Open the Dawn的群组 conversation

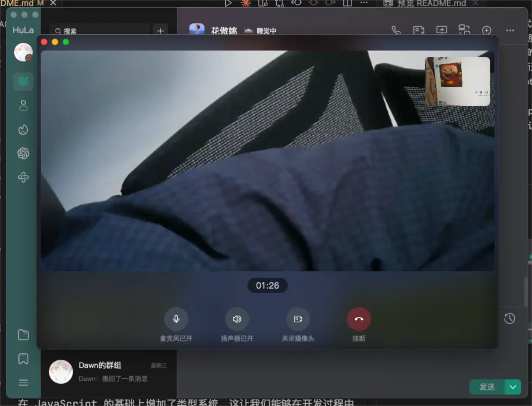click(109, 372)
